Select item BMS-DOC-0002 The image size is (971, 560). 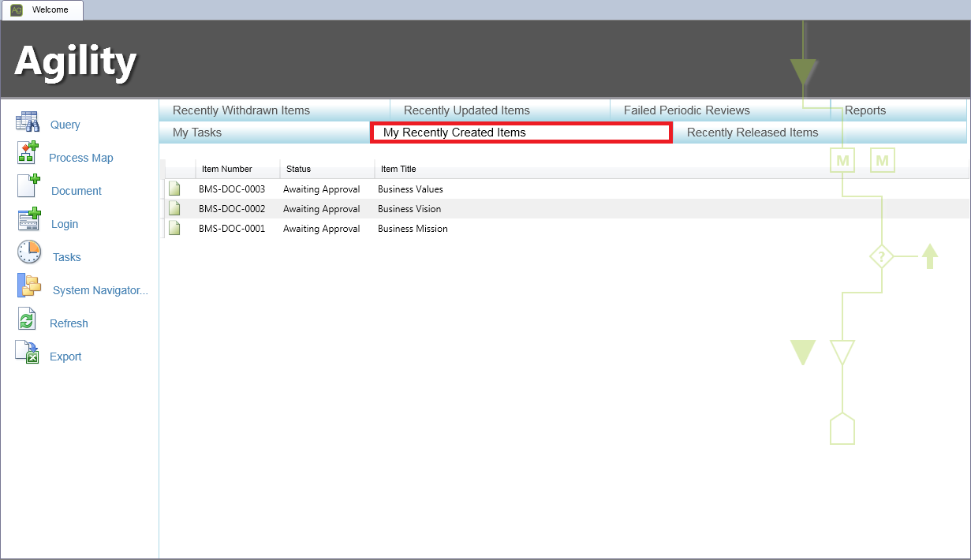tap(232, 209)
